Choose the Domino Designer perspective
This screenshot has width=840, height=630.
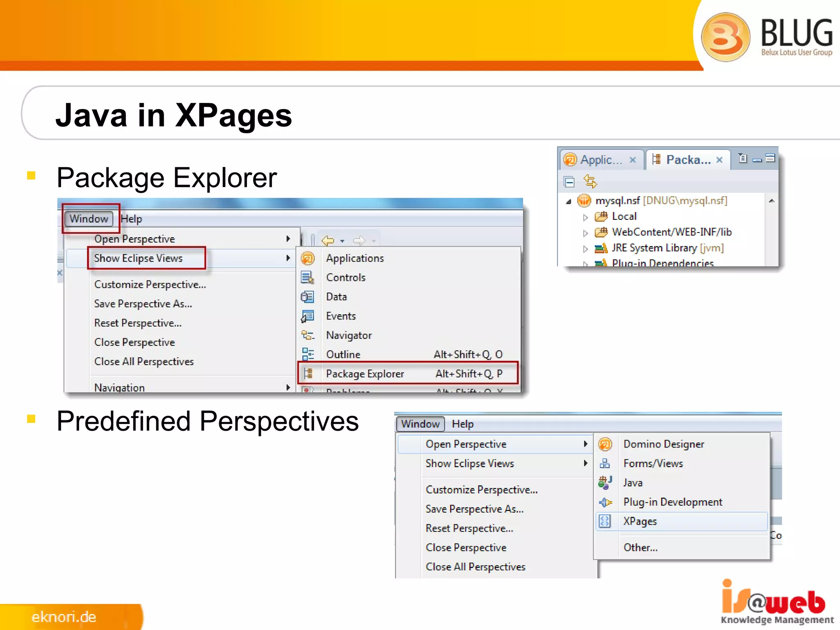click(664, 444)
